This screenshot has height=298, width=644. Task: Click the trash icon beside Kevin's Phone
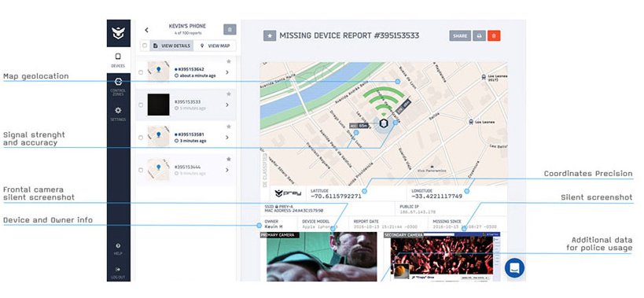point(230,30)
